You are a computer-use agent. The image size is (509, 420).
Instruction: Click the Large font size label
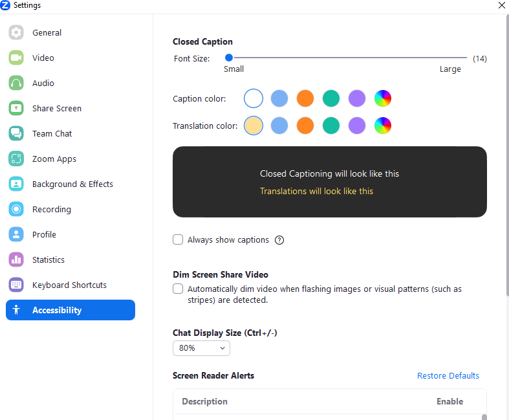[450, 69]
